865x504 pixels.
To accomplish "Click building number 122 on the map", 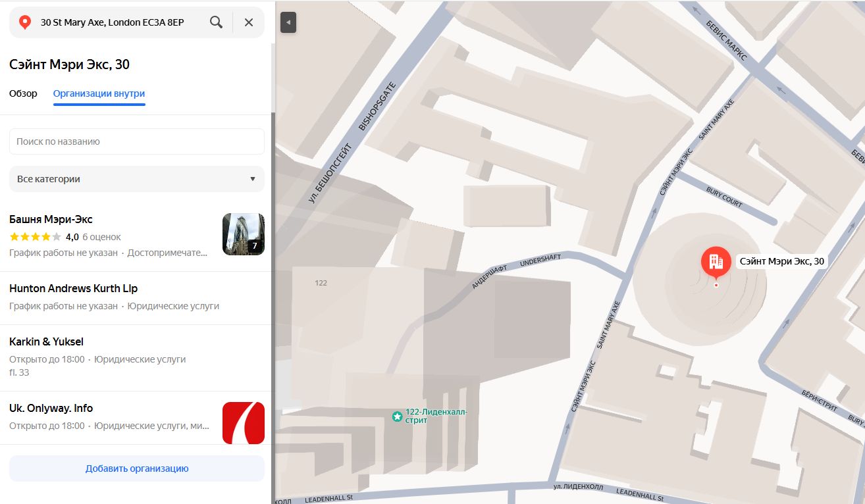I will click(321, 283).
